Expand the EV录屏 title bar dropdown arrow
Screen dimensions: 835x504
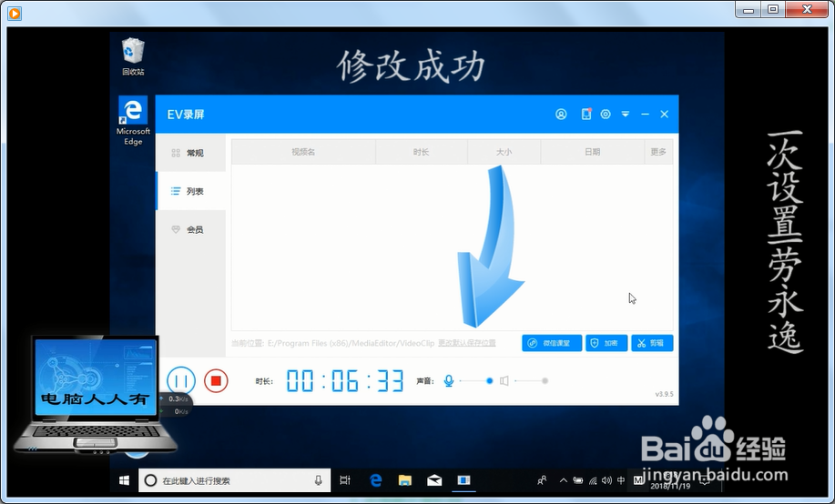tap(626, 114)
